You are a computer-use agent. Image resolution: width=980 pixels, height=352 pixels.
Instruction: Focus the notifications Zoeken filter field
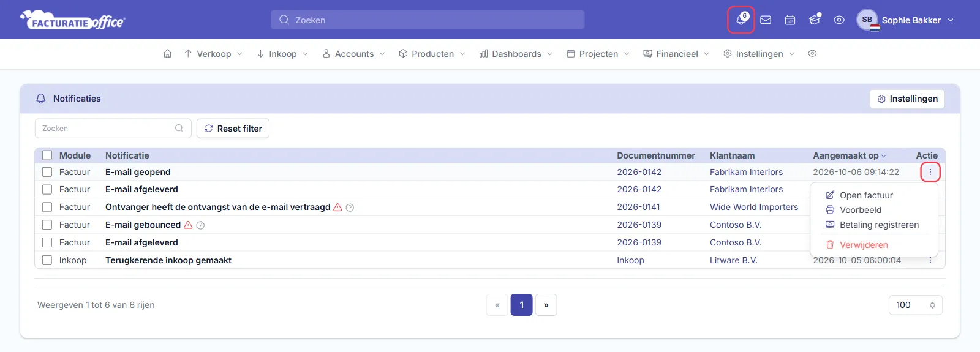click(x=113, y=129)
